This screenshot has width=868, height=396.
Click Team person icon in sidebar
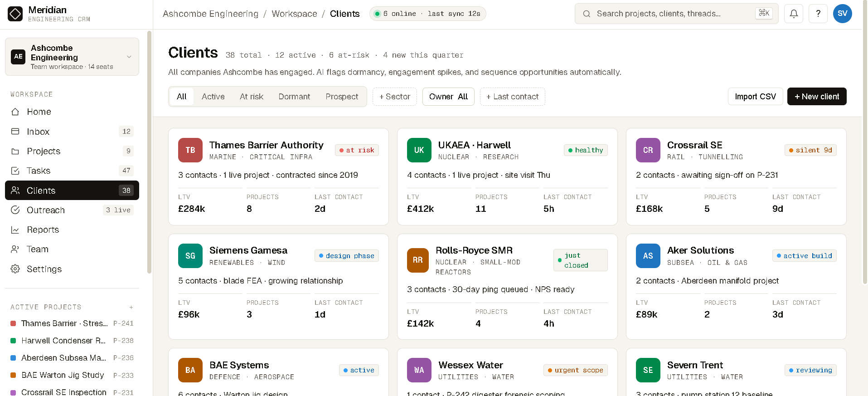coord(15,249)
